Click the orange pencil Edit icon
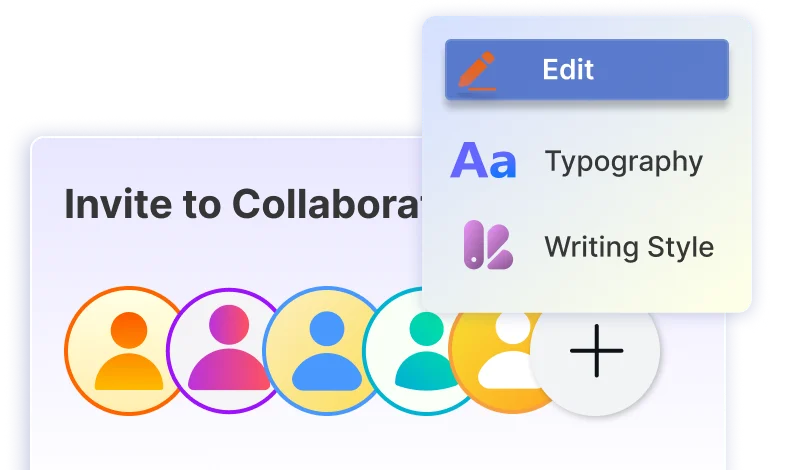788x470 pixels. pos(477,70)
